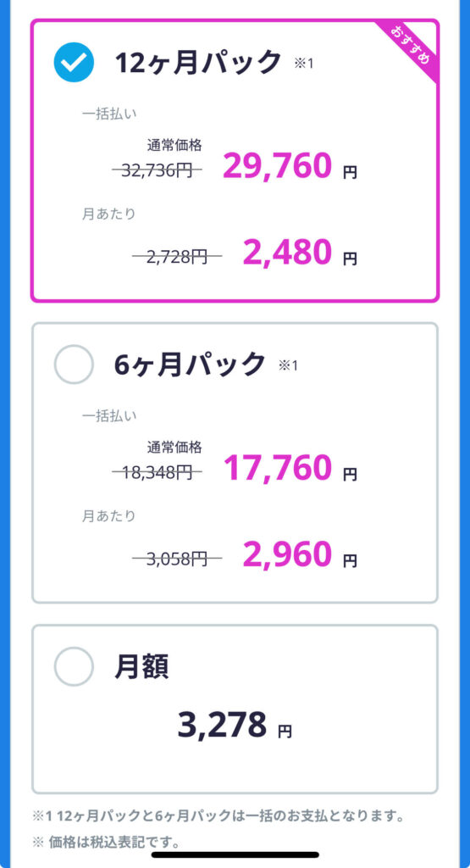Tap the 29,760 円 lump-sum price
Viewport: 470px width, 868px height.
[290, 166]
